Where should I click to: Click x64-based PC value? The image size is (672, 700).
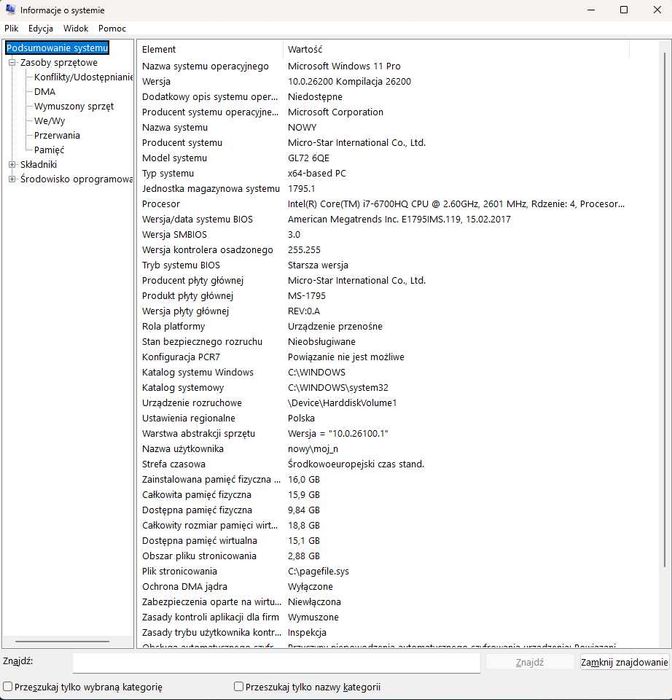[x=317, y=173]
